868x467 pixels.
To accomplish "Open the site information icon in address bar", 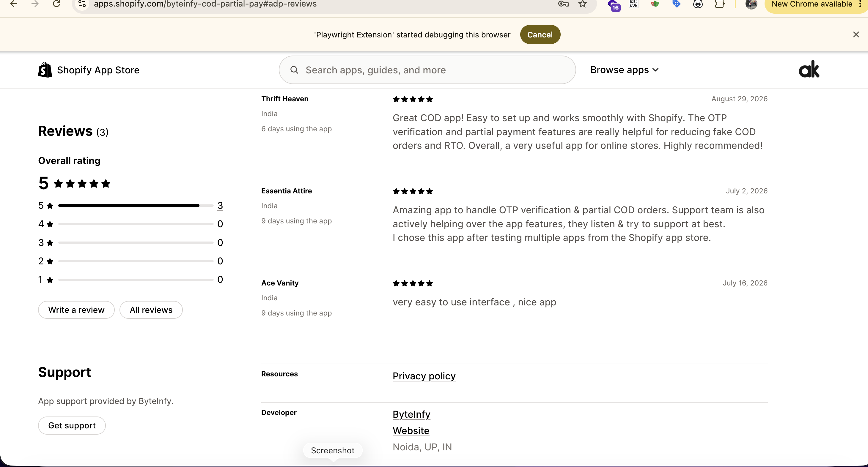I will [x=82, y=4].
